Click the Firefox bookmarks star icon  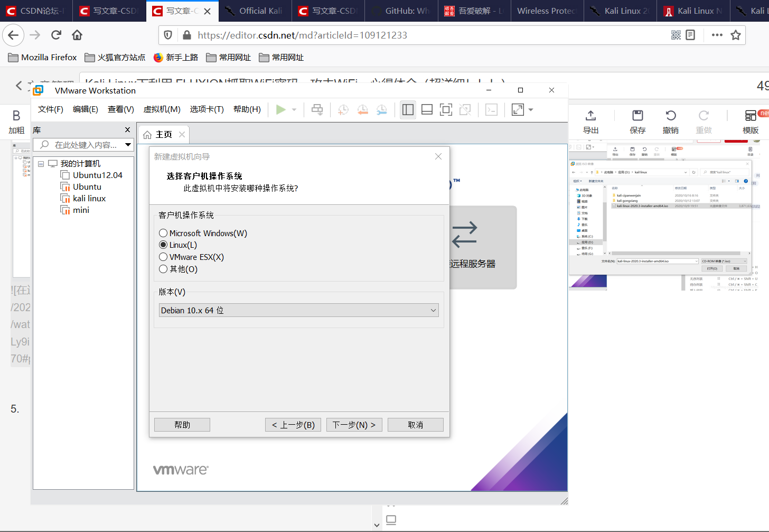click(736, 35)
